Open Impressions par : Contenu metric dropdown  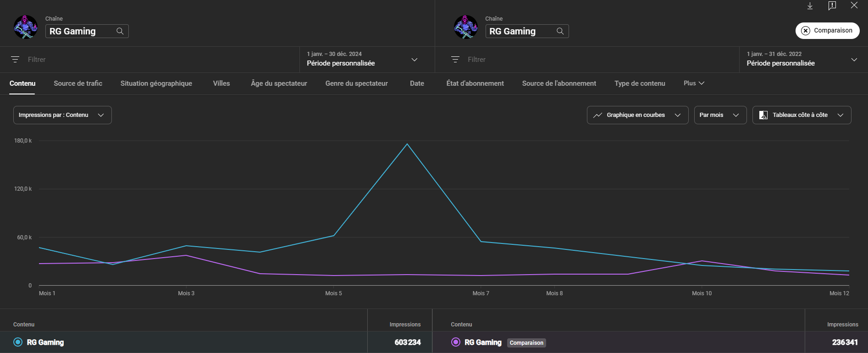click(x=62, y=115)
